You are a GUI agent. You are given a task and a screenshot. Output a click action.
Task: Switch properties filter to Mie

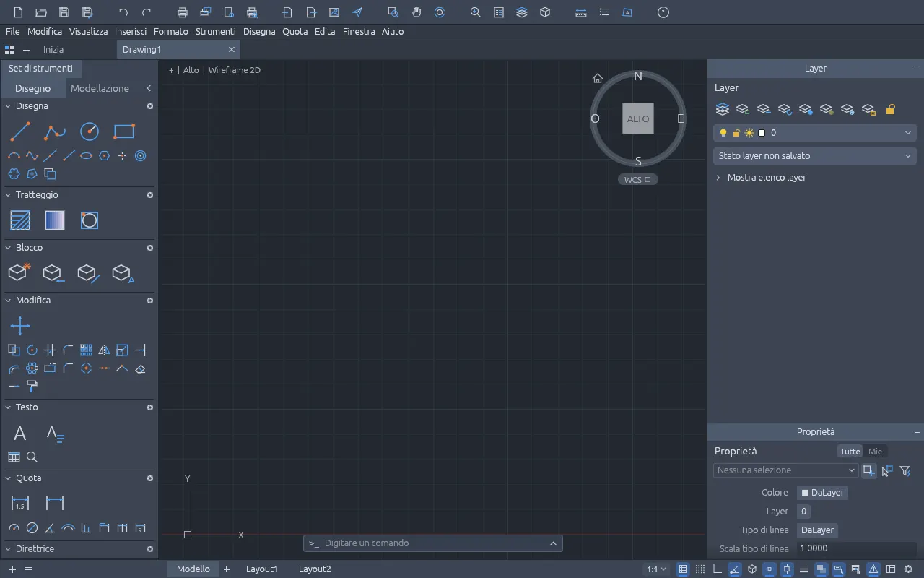(875, 452)
